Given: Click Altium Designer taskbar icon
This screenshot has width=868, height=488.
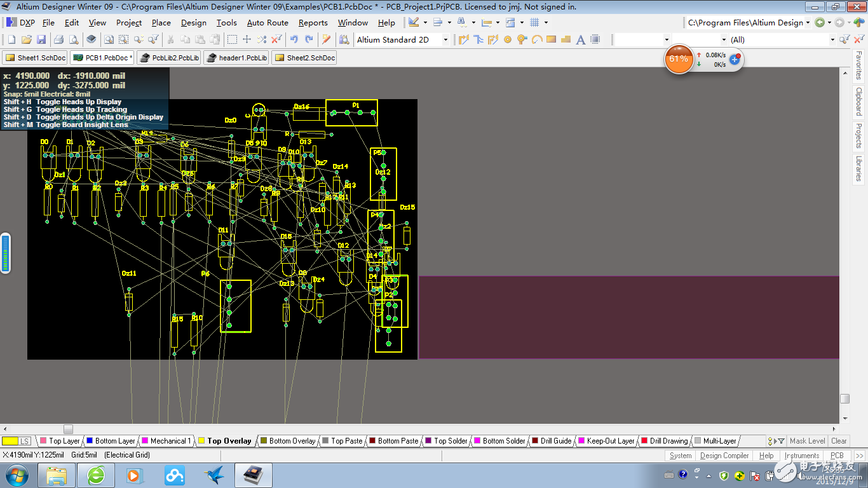Looking at the screenshot, I should point(254,475).
